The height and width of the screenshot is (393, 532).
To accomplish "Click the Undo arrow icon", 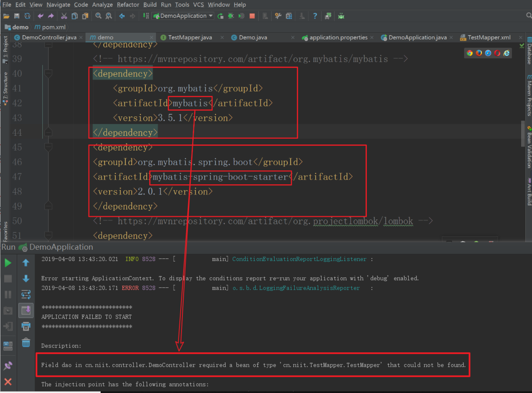I will 40,16.
